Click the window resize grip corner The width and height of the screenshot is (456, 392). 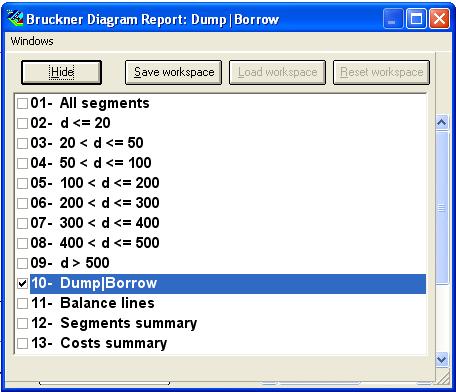pos(443,377)
